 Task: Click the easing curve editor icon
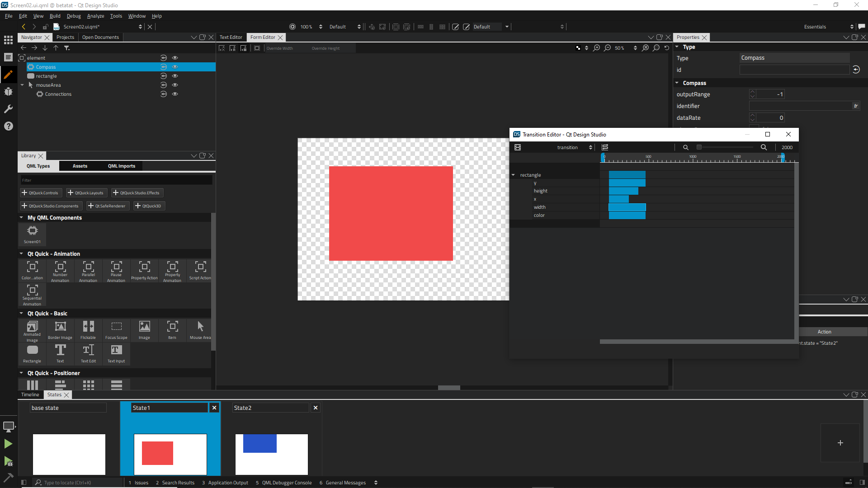pyautogui.click(x=605, y=147)
